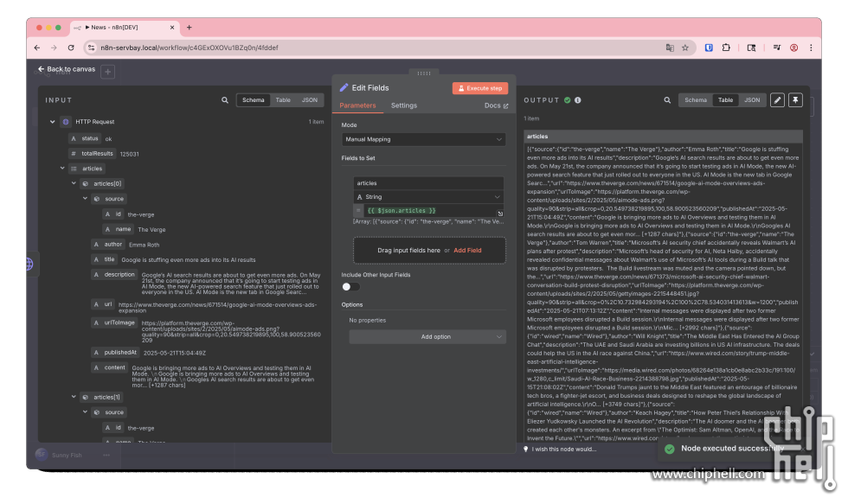
Task: Collapse source under articles[1]
Action: coord(85,412)
